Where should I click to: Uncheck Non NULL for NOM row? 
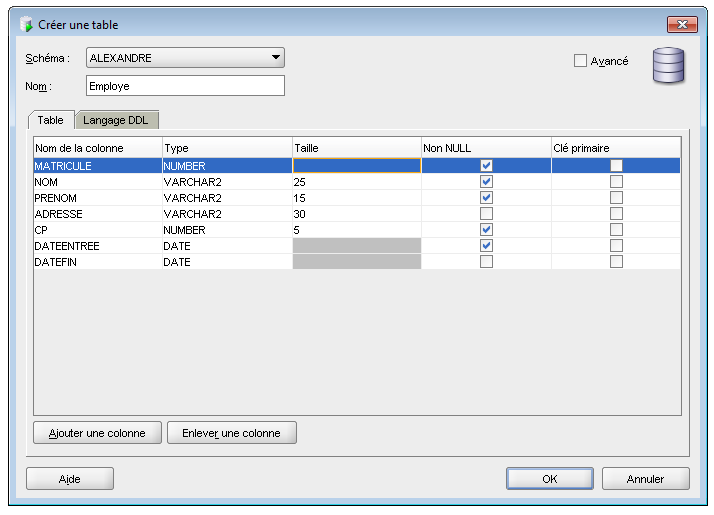coord(486,182)
